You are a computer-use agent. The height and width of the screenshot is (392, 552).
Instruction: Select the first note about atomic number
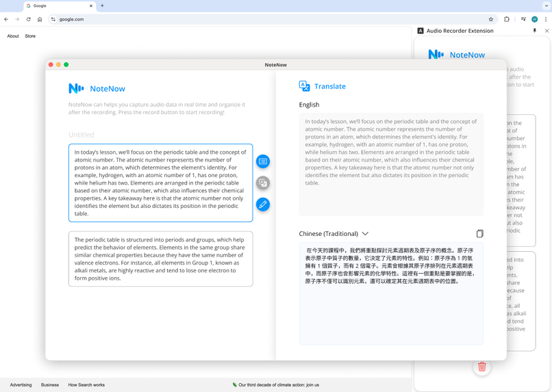(160, 183)
